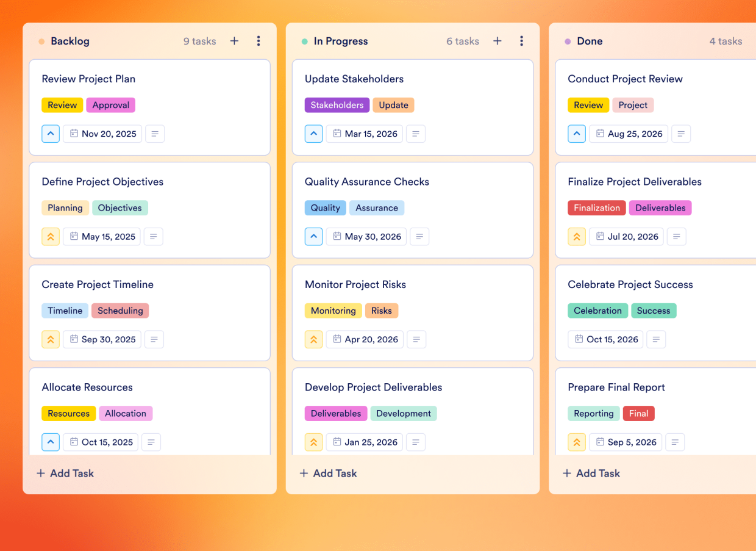Toggle priority on the Allocate Resources card
The height and width of the screenshot is (551, 756).
(x=51, y=442)
